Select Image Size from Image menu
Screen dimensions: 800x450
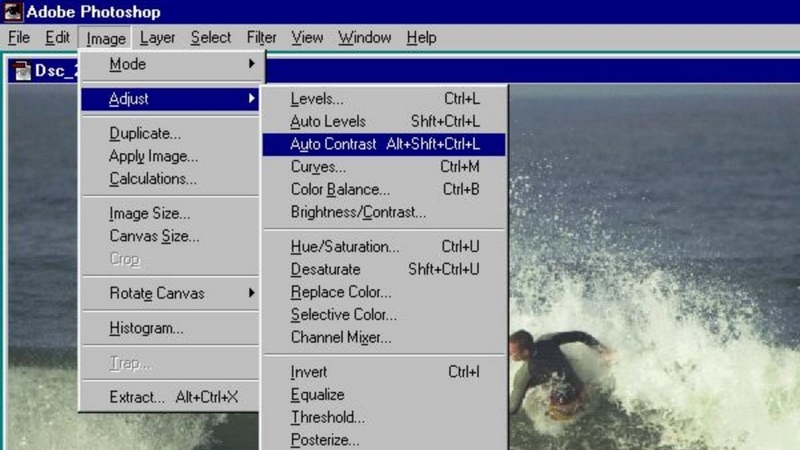(x=149, y=213)
